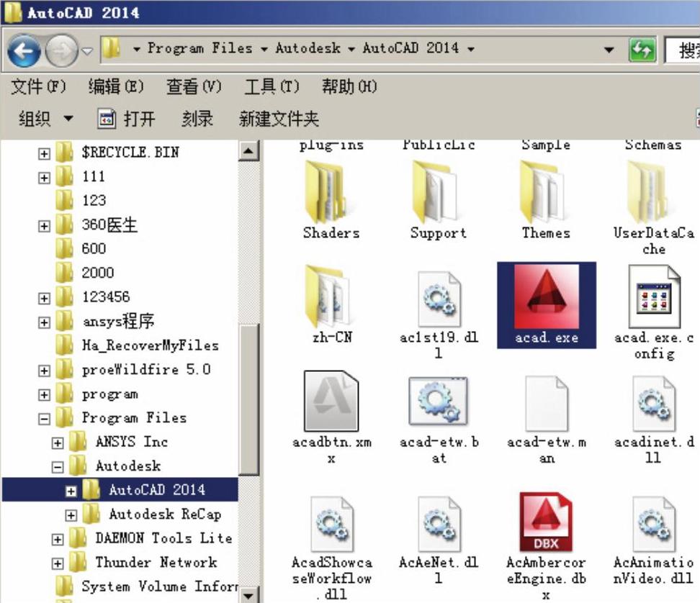The width and height of the screenshot is (700, 603).
Task: Collapse the Program Files tree node
Action: tap(45, 418)
